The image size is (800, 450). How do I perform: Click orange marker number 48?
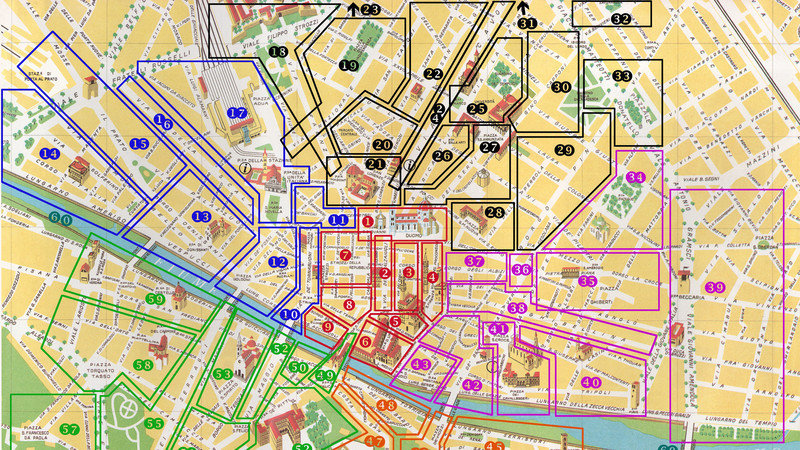386,406
